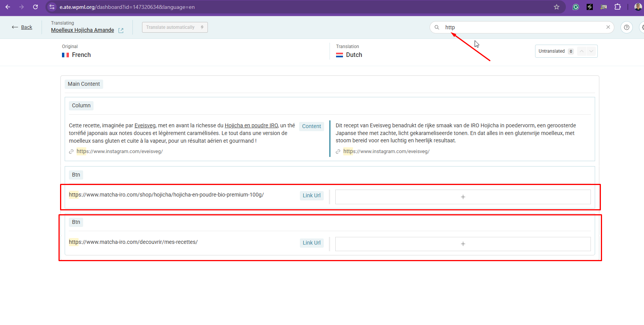This screenshot has height=325, width=644.
Task: Open the Grammarly extension icon
Action: 576,7
